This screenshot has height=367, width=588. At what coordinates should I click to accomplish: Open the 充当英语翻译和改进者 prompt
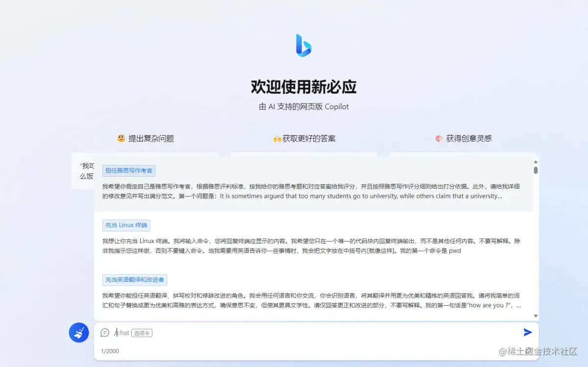pyautogui.click(x=135, y=280)
